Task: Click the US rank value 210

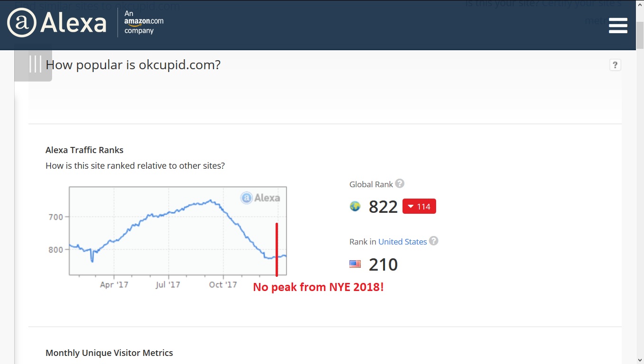Action: pos(383,264)
